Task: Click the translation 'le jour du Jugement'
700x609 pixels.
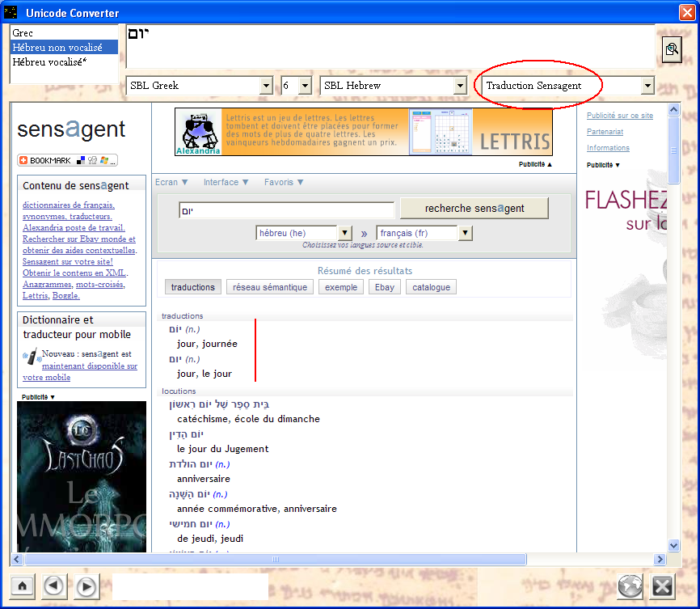Action: point(223,449)
